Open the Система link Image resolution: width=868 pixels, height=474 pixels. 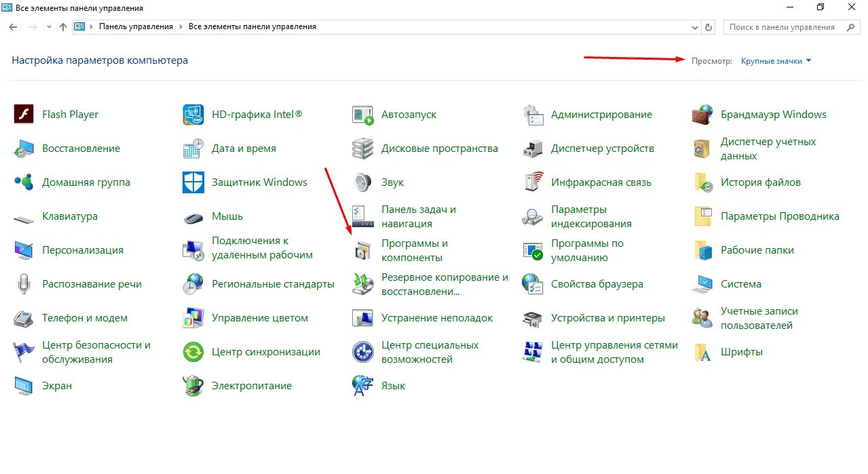tap(741, 284)
